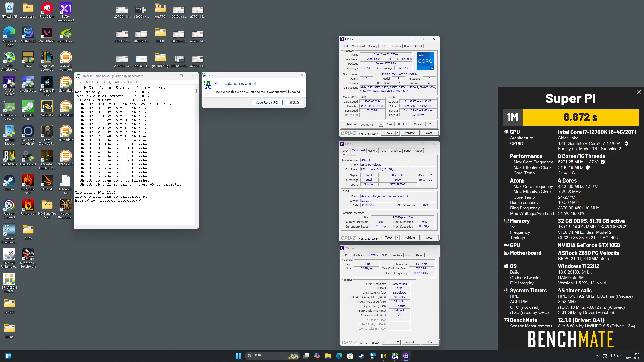644x362 pixels.
Task: Open Superposition Benchmark desktop icon
Action: (28, 259)
